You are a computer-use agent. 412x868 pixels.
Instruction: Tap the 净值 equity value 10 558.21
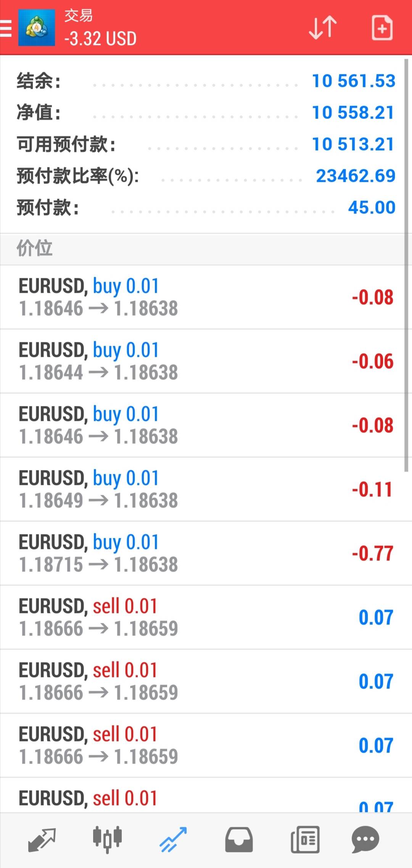click(x=353, y=112)
